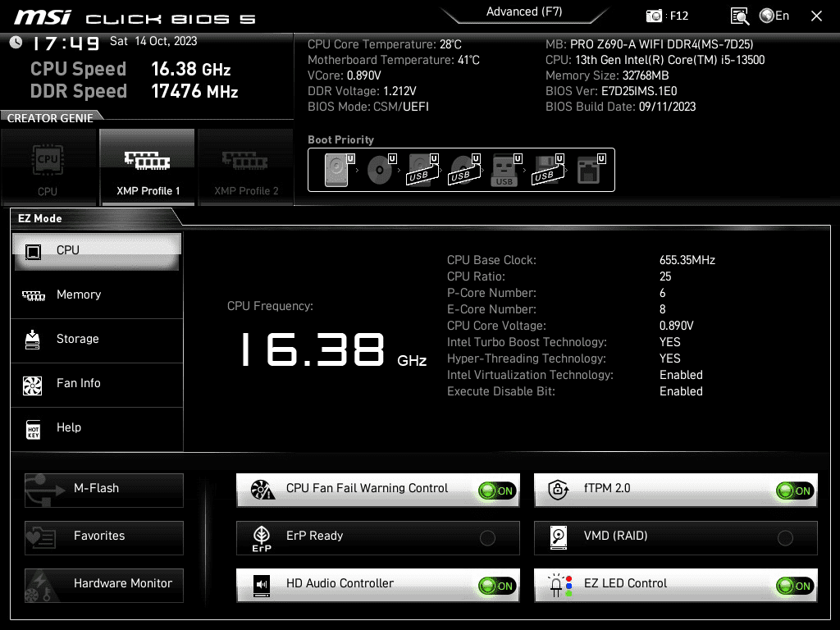
Task: Click the EZ Mode header label
Action: click(40, 218)
